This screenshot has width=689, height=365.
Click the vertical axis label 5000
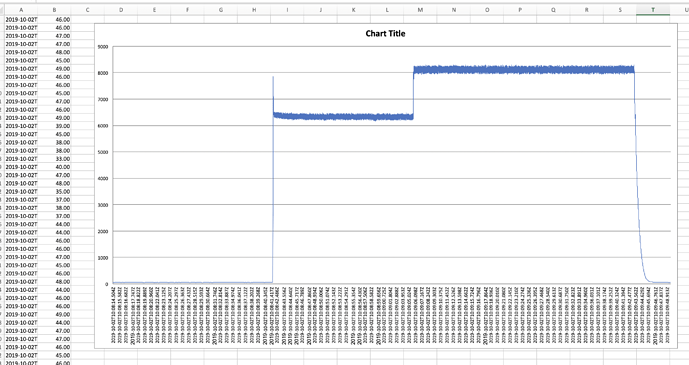pyautogui.click(x=103, y=152)
